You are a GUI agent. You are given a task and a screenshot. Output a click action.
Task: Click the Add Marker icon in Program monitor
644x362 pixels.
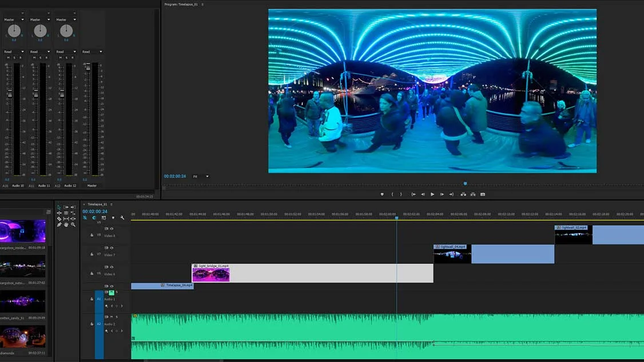[x=382, y=194]
